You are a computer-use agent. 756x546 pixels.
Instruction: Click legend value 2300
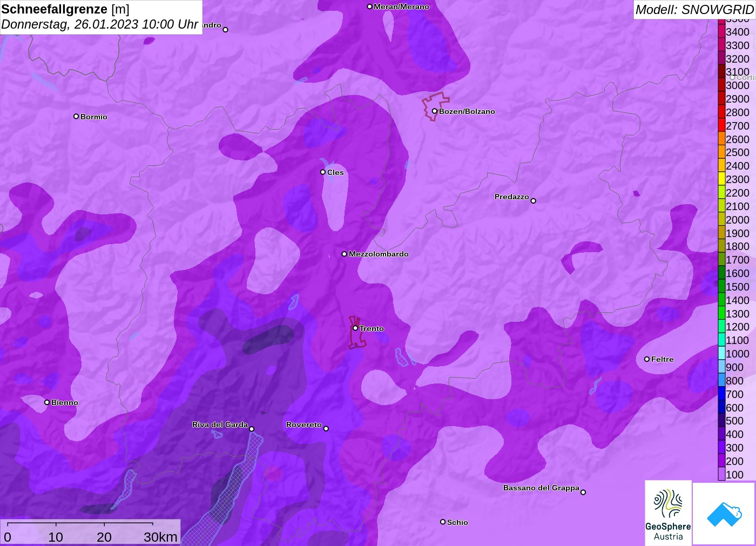click(738, 179)
